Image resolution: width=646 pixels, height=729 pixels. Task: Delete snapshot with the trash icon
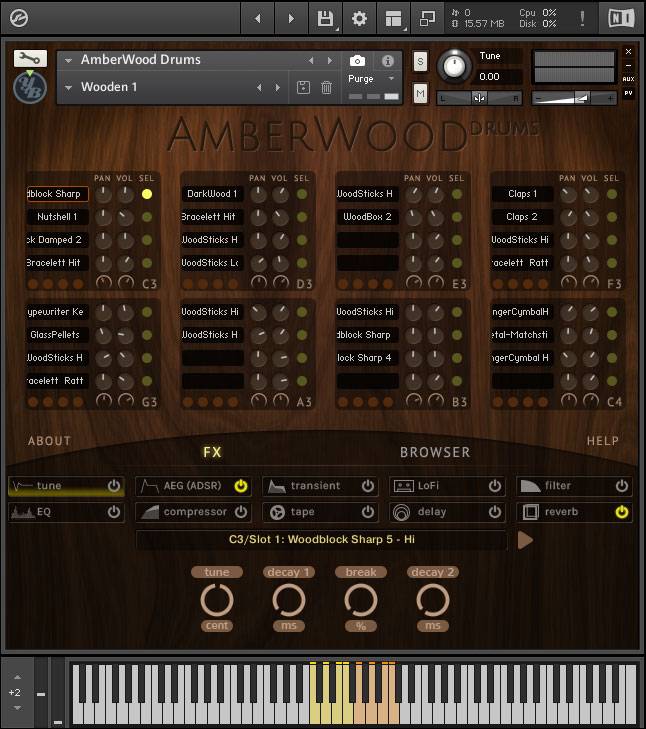(326, 88)
